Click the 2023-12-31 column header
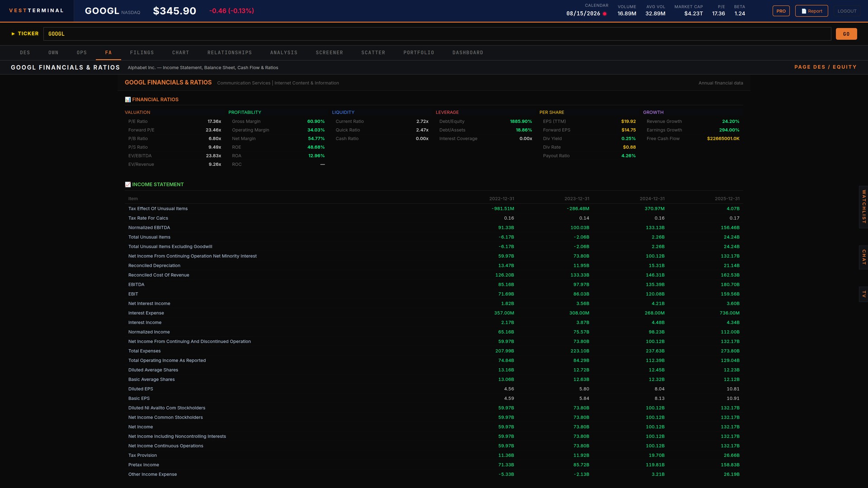This screenshot has width=868, height=488. pos(576,199)
